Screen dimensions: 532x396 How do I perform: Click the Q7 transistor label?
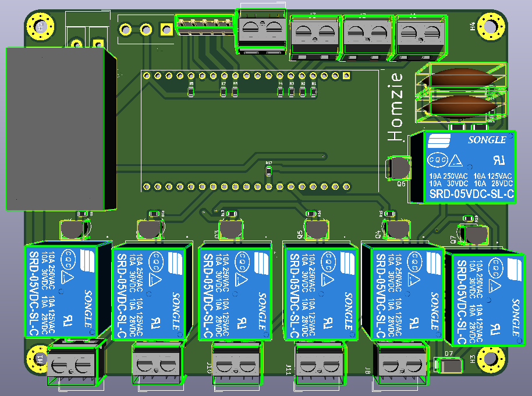[x=453, y=239]
